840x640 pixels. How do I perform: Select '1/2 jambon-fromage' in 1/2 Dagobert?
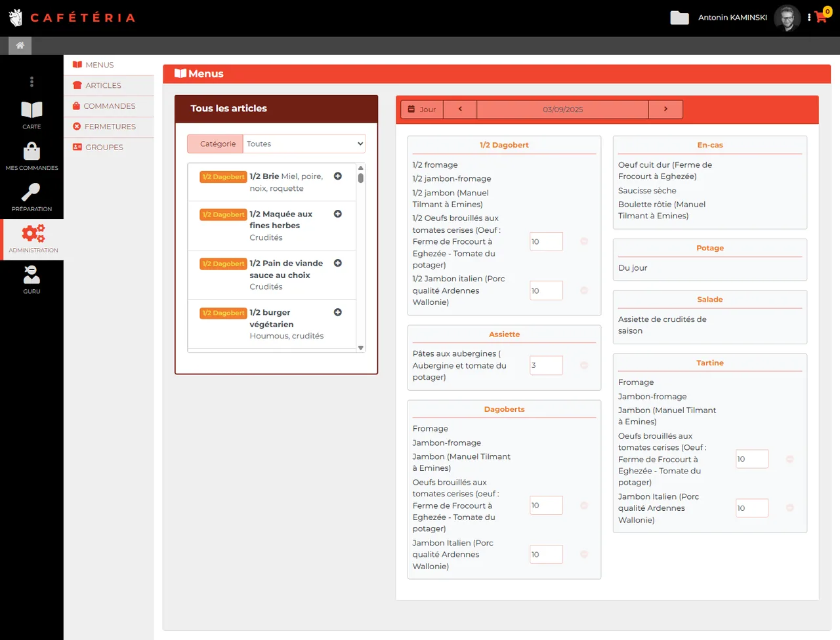tap(451, 179)
